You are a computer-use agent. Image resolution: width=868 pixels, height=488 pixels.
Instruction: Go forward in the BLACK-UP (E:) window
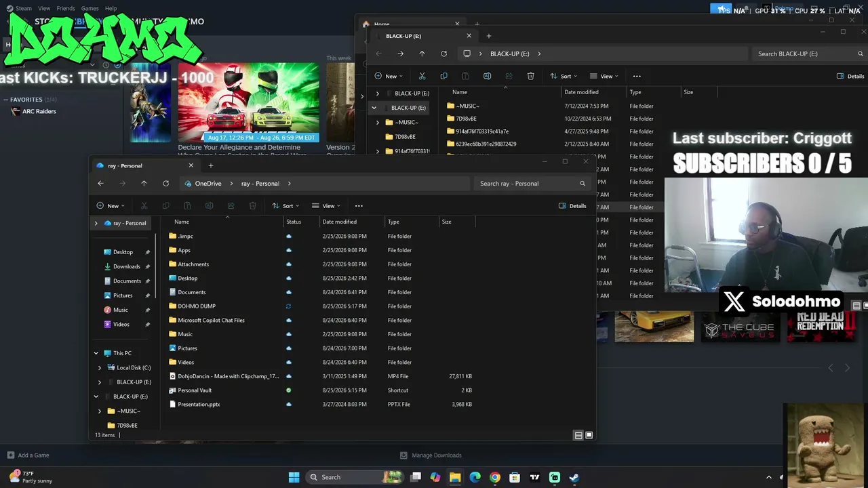tap(400, 54)
